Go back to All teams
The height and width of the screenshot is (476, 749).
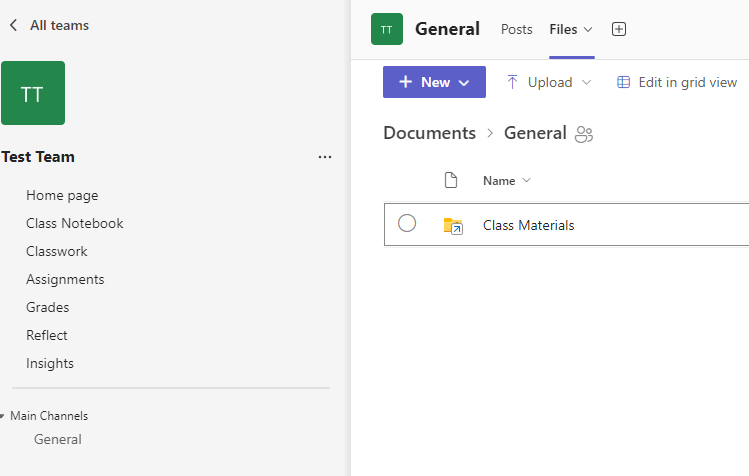pos(59,25)
